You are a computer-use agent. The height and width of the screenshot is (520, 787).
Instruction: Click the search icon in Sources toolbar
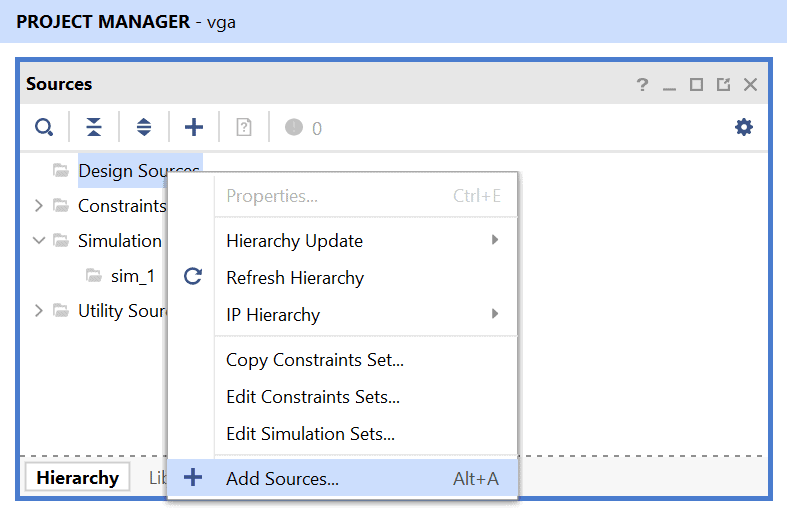(x=44, y=128)
